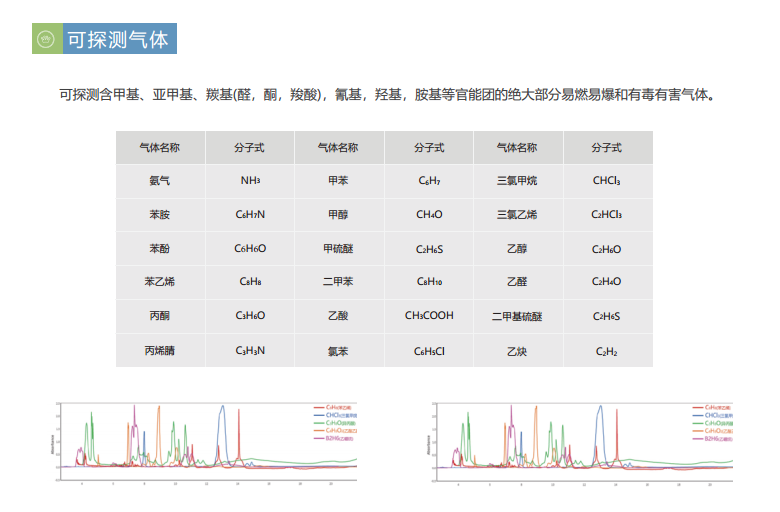
Task: Click 气体名称 header above 三氯甲烷
Action: pyautogui.click(x=517, y=148)
